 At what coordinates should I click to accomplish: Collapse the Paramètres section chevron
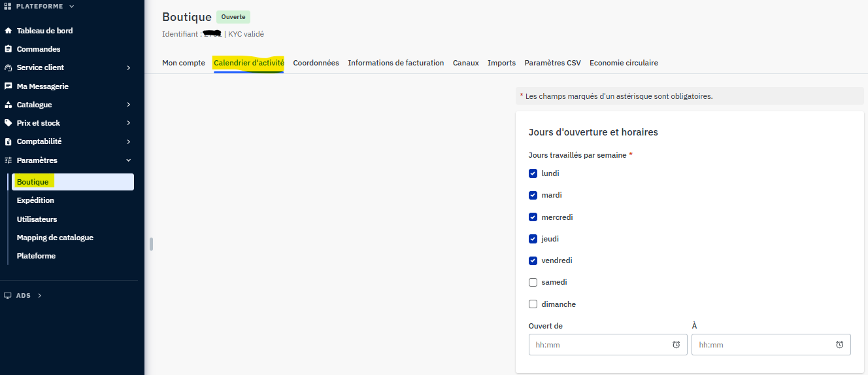tap(128, 160)
